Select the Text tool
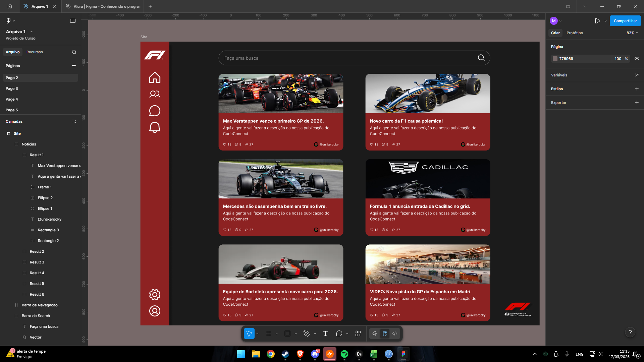This screenshot has height=362, width=644. (x=325, y=334)
